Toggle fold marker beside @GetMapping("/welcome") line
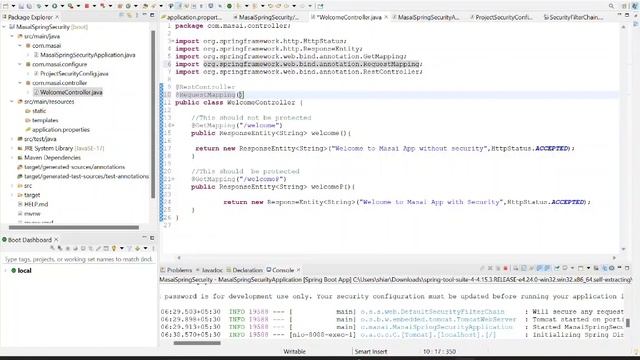This screenshot has width=640, height=360. (173, 126)
